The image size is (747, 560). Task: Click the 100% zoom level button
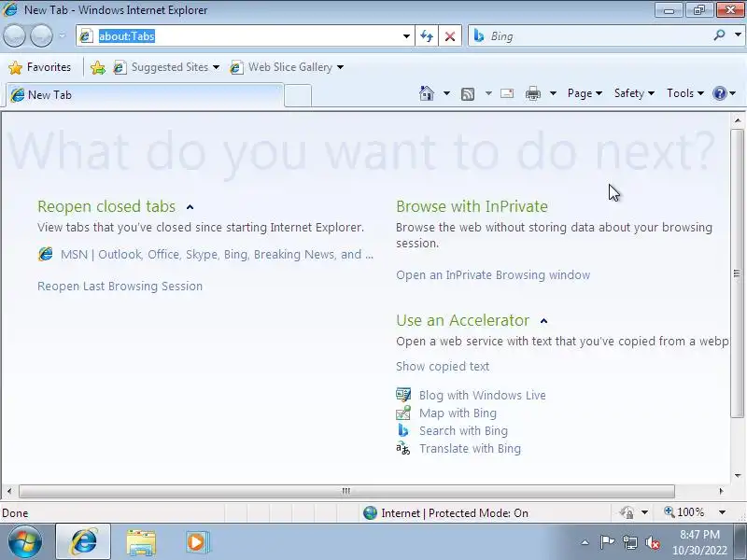684,512
